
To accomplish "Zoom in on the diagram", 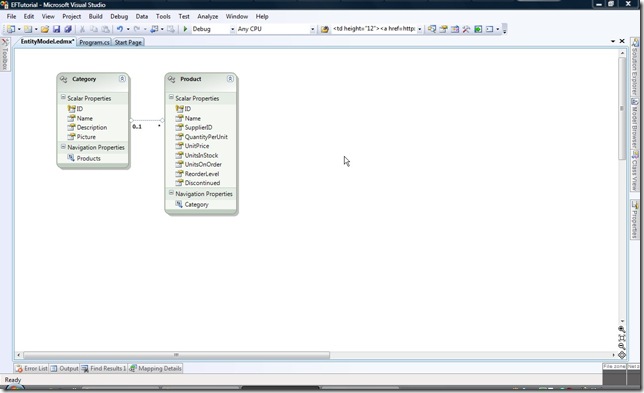I will point(622,329).
